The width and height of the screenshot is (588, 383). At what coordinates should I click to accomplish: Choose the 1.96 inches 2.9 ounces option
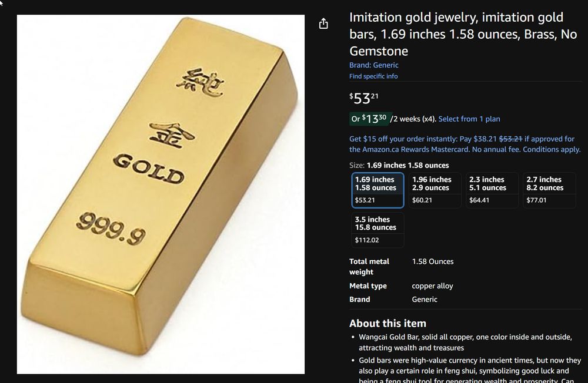[435, 190]
